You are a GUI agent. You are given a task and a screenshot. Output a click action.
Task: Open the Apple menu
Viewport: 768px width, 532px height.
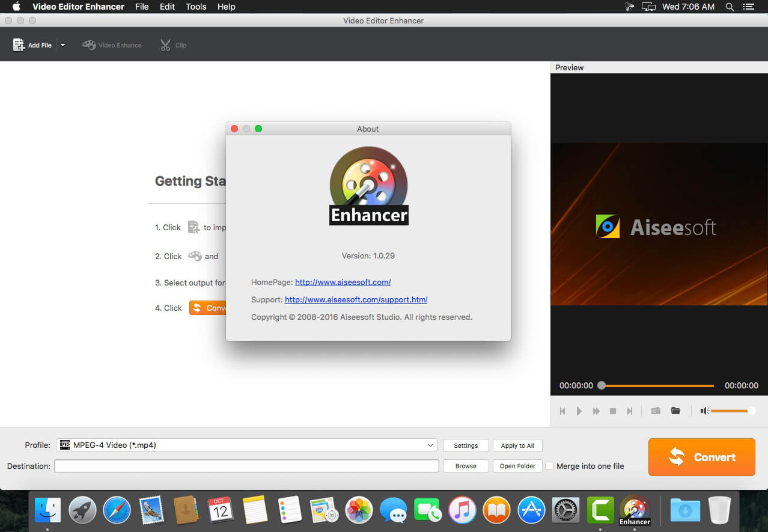16,7
